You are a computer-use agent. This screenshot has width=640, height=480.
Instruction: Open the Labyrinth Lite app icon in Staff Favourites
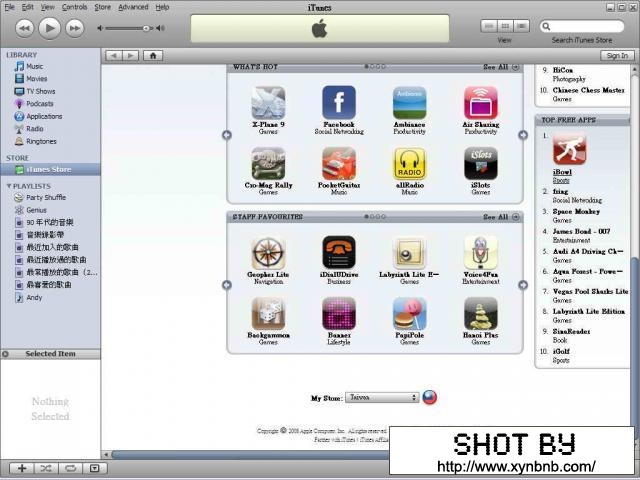pyautogui.click(x=409, y=253)
